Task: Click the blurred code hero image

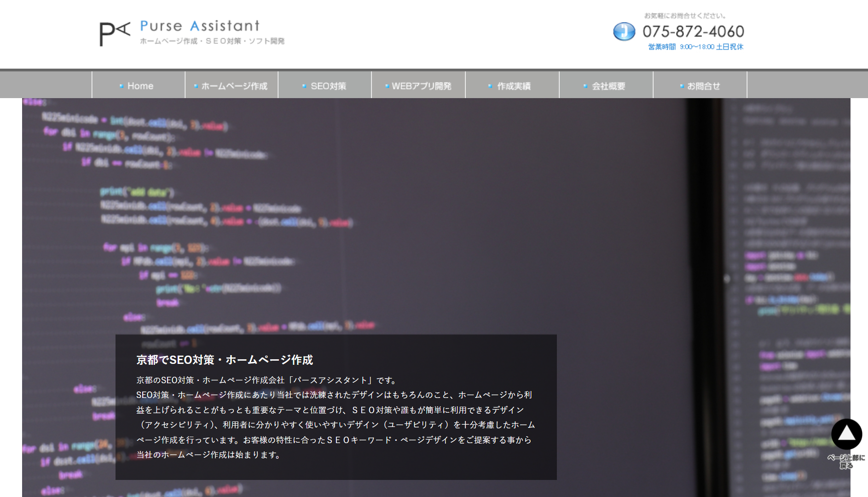Action: coord(460,207)
